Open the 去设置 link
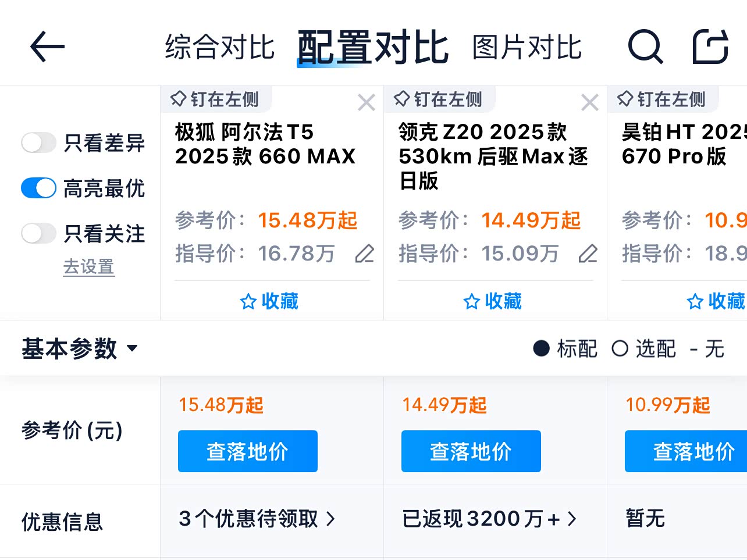The height and width of the screenshot is (560, 747). click(x=88, y=267)
